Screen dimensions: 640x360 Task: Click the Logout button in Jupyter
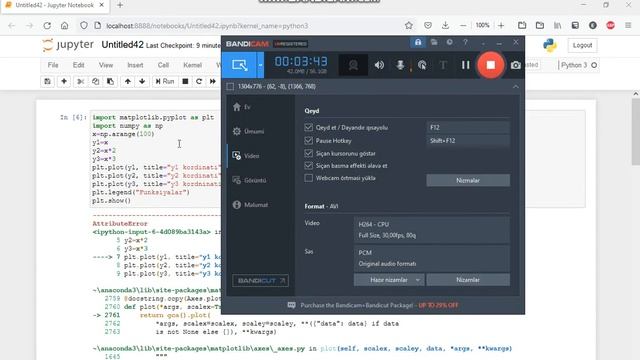[582, 45]
